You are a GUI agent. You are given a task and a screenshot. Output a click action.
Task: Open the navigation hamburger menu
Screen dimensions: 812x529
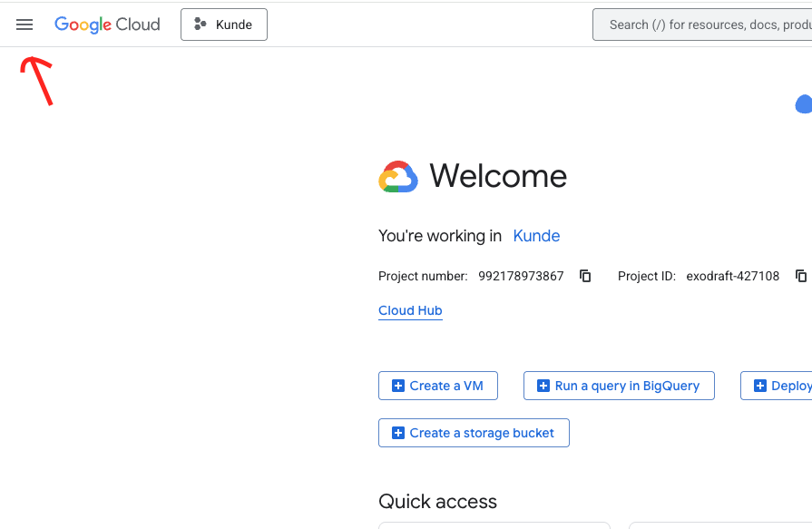[x=24, y=24]
